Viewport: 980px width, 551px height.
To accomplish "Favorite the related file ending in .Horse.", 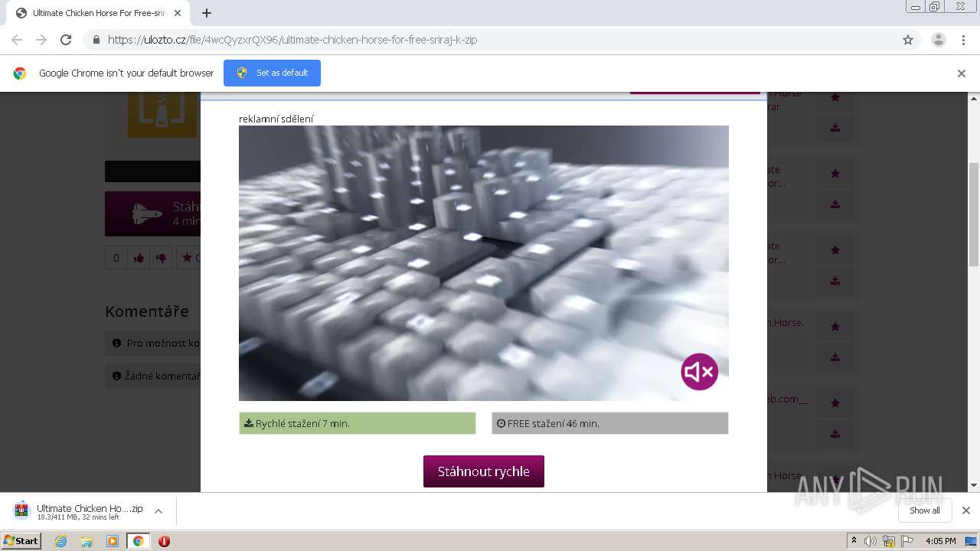I will tap(835, 327).
